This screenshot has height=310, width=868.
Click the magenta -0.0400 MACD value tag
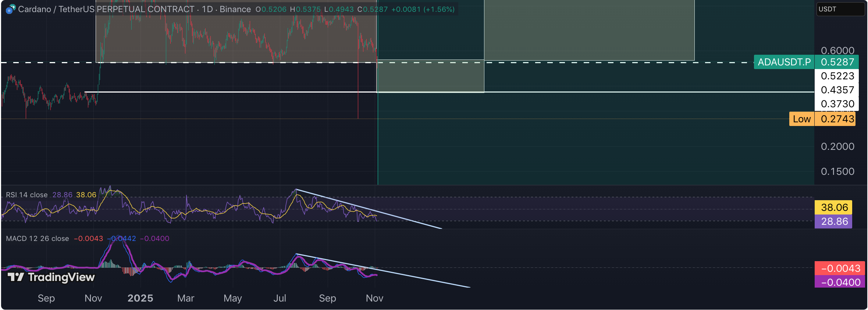point(840,282)
